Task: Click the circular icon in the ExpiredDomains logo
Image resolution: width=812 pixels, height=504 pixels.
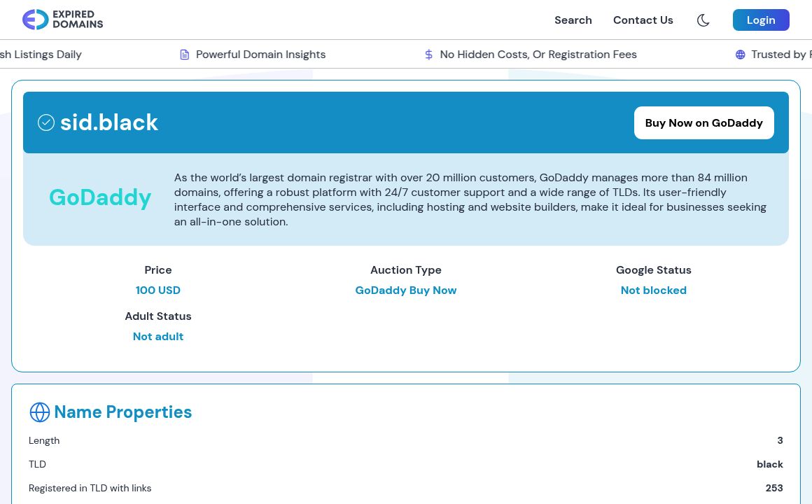Action: (x=35, y=20)
